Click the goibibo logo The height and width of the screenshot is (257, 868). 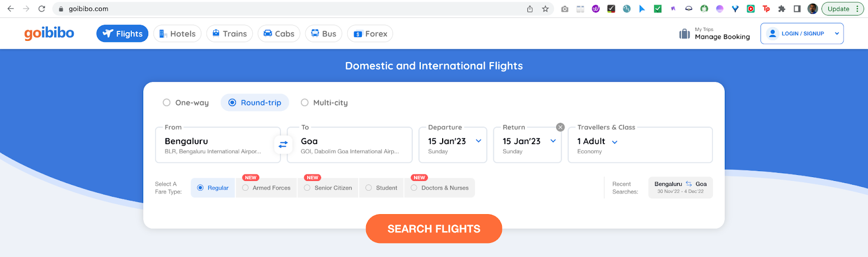49,33
